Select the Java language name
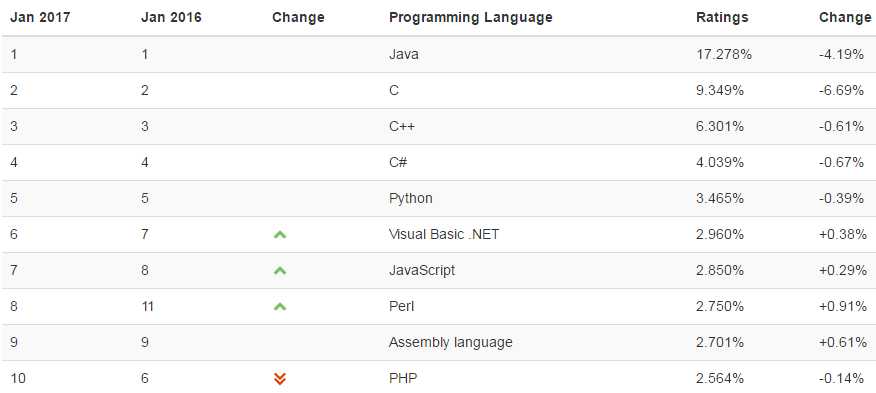The width and height of the screenshot is (876, 393). pos(403,55)
